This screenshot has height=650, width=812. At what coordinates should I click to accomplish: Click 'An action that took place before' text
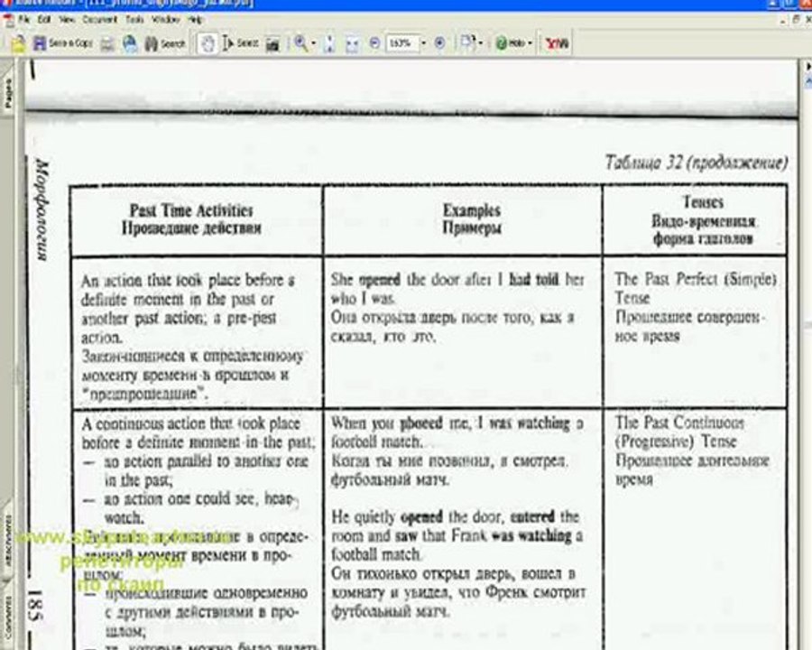pos(188,281)
